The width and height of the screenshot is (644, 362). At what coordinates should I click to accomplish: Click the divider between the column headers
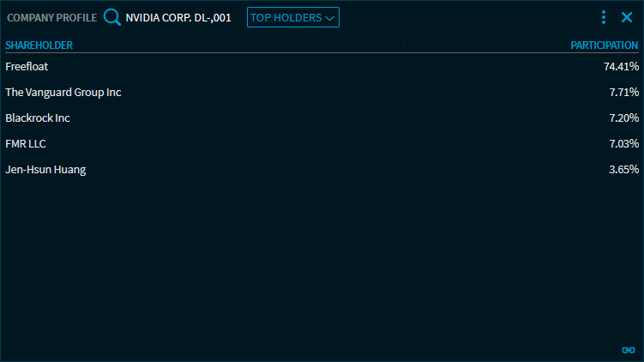(x=403, y=45)
